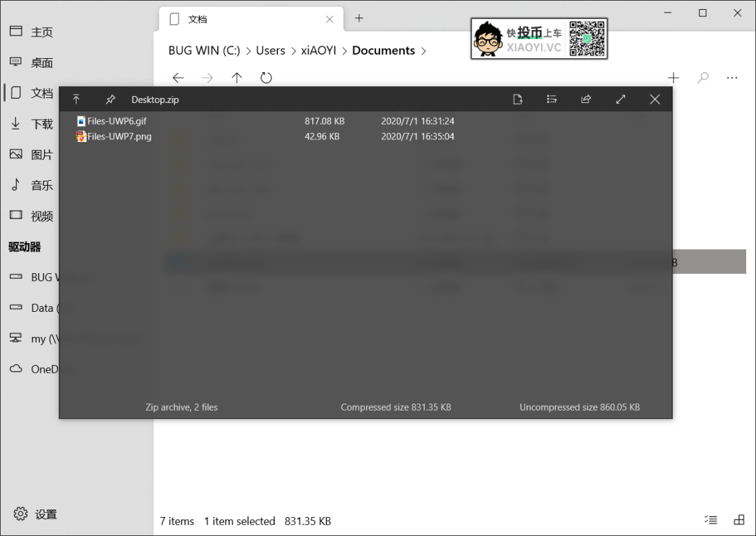Click the 下载 sidebar icon
The width and height of the screenshot is (756, 536).
(17, 123)
